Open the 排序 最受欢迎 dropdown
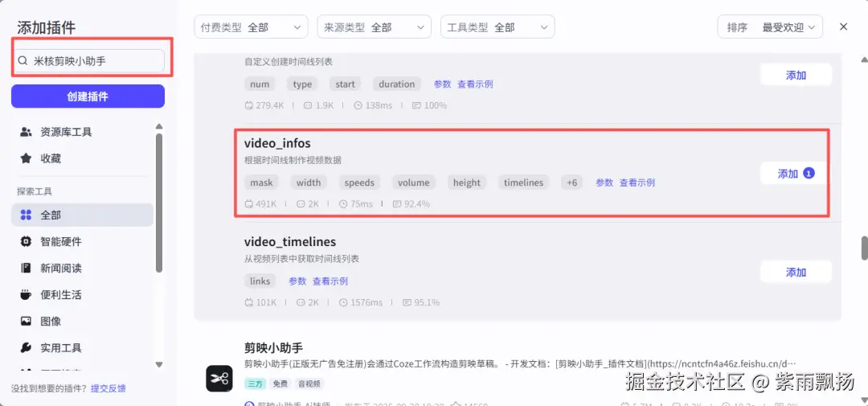868x406 pixels. click(770, 27)
